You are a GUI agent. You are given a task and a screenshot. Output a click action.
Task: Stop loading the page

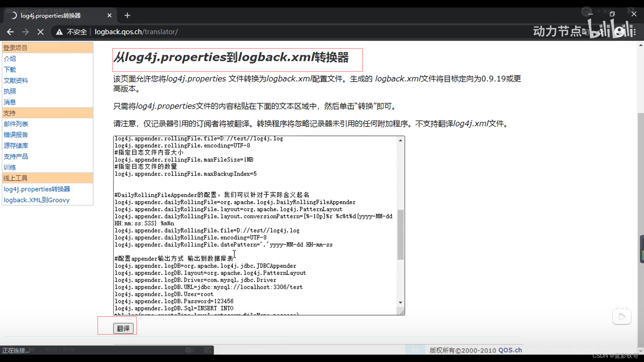(41, 32)
